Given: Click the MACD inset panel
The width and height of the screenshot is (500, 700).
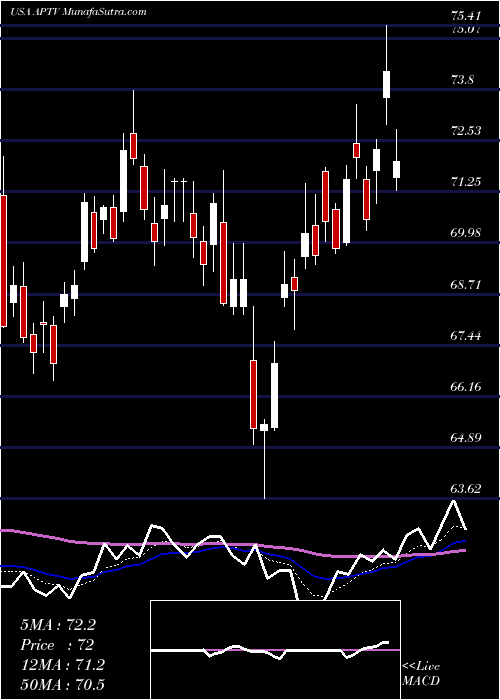Looking at the screenshot, I should point(275,650).
